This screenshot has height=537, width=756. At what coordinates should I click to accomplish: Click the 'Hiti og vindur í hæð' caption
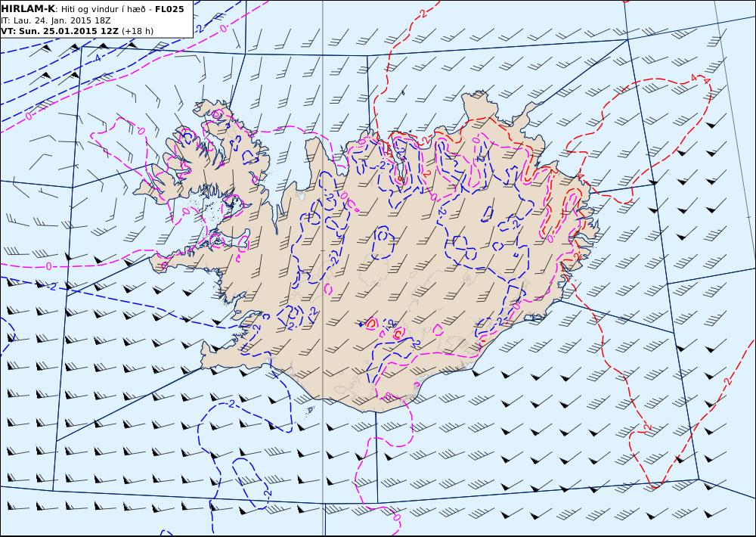tap(103, 10)
